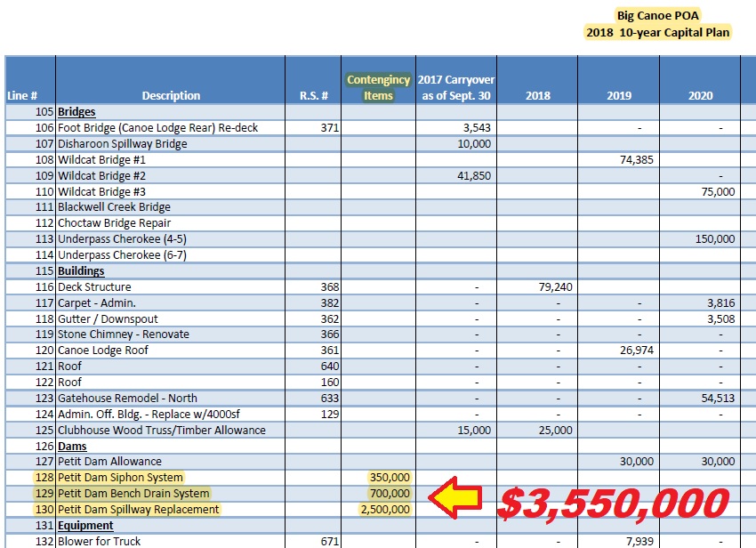Click the R.S. # column header
The image size is (756, 548).
coord(313,96)
